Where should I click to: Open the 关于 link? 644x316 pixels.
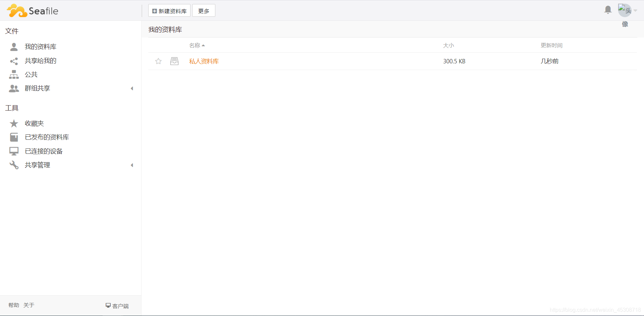point(29,305)
